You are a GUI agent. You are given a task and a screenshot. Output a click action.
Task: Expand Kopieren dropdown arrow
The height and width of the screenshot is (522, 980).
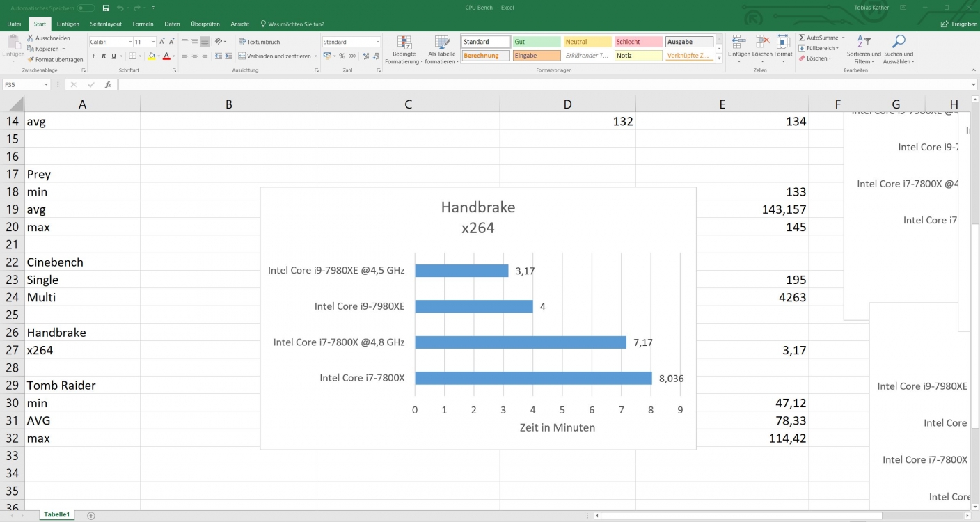(63, 49)
